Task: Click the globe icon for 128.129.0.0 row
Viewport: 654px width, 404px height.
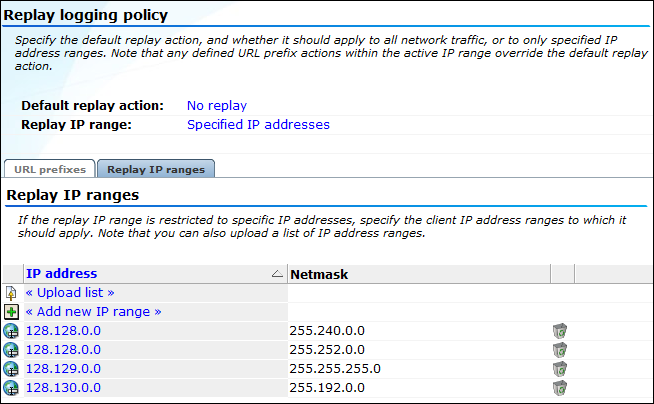Action: [x=11, y=369]
